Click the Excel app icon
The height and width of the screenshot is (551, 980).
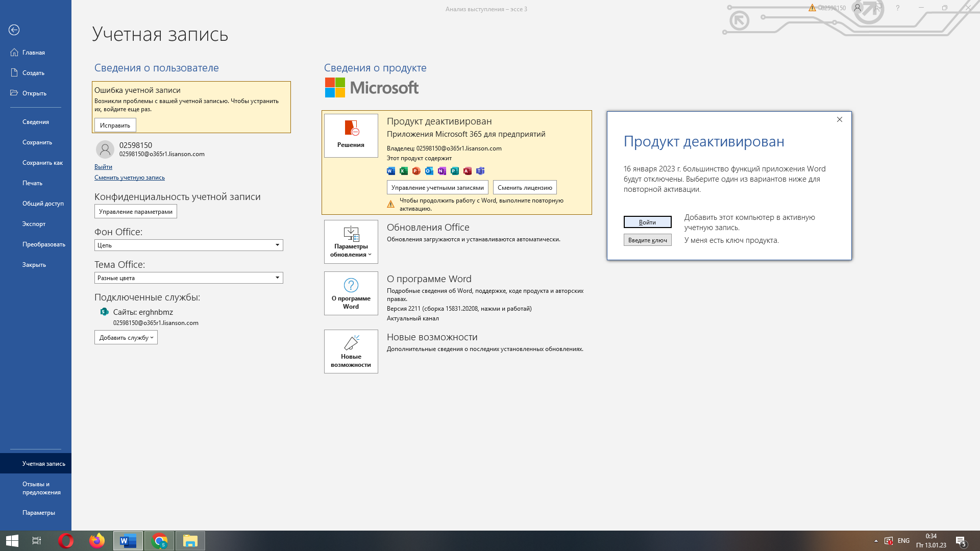[x=404, y=171]
